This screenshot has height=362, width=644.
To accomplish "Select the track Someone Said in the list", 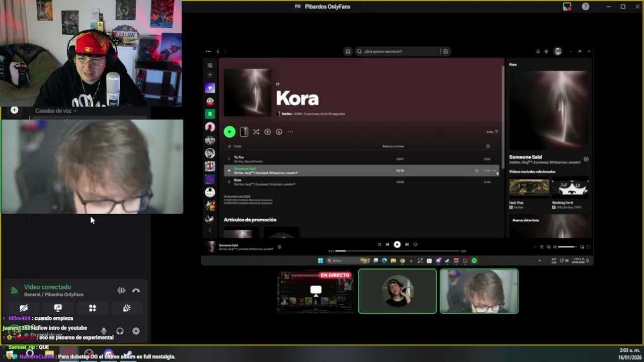I will pyautogui.click(x=361, y=170).
